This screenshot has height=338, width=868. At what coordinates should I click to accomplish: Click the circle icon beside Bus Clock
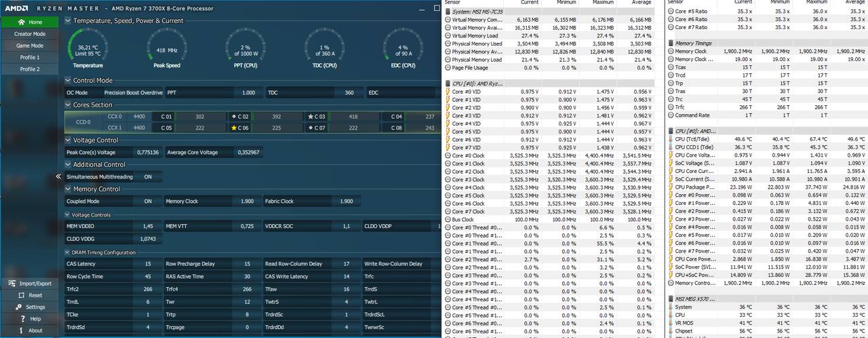point(448,219)
